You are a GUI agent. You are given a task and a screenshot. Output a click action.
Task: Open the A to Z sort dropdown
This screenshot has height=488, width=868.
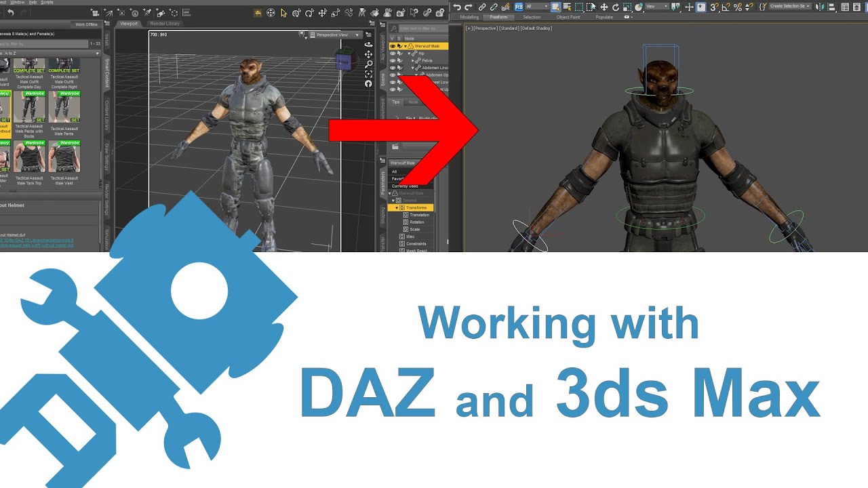(50, 54)
